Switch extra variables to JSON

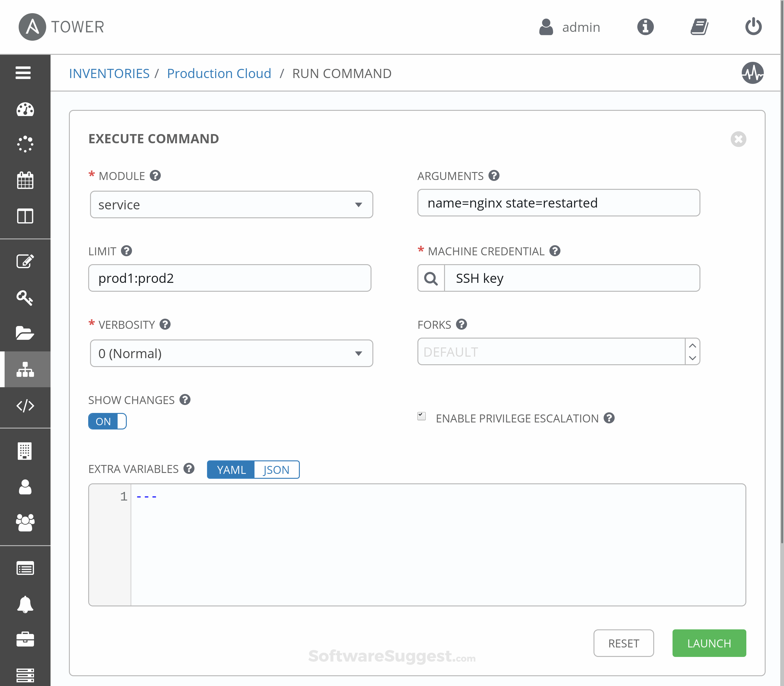pyautogui.click(x=277, y=469)
